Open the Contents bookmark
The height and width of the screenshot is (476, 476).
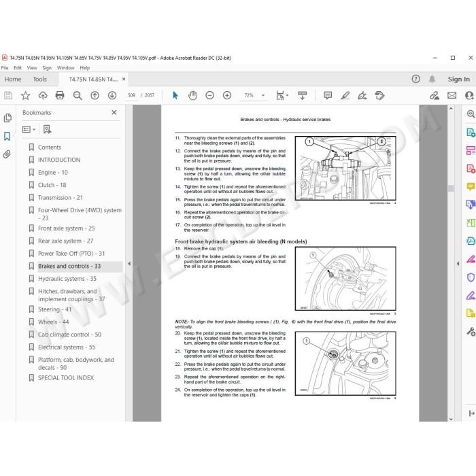50,148
